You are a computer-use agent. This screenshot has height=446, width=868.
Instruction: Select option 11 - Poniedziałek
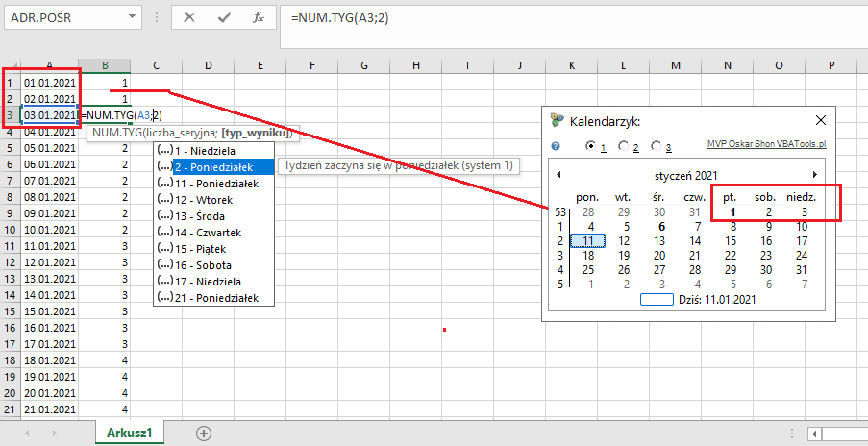point(213,184)
